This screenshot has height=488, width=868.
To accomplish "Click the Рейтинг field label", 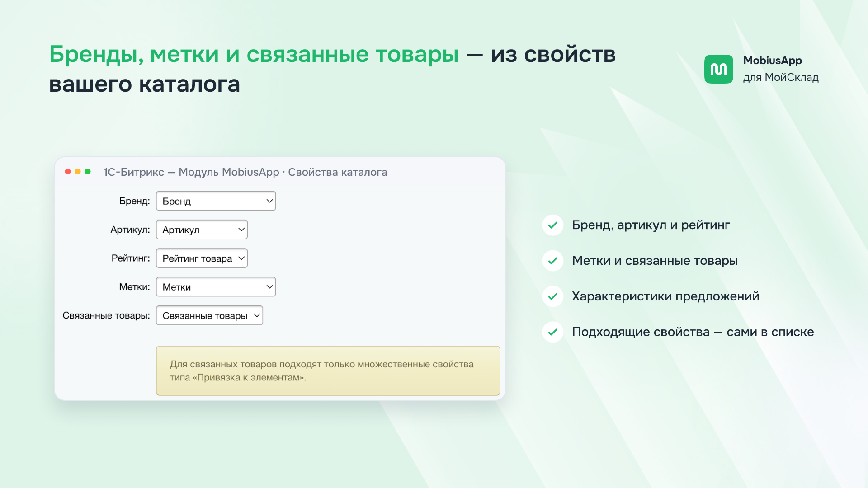I will pos(131,258).
